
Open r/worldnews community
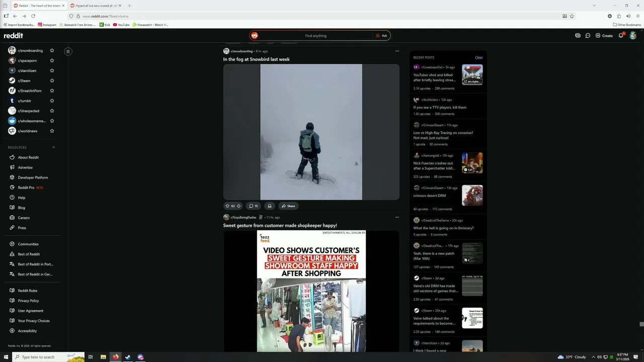28,131
